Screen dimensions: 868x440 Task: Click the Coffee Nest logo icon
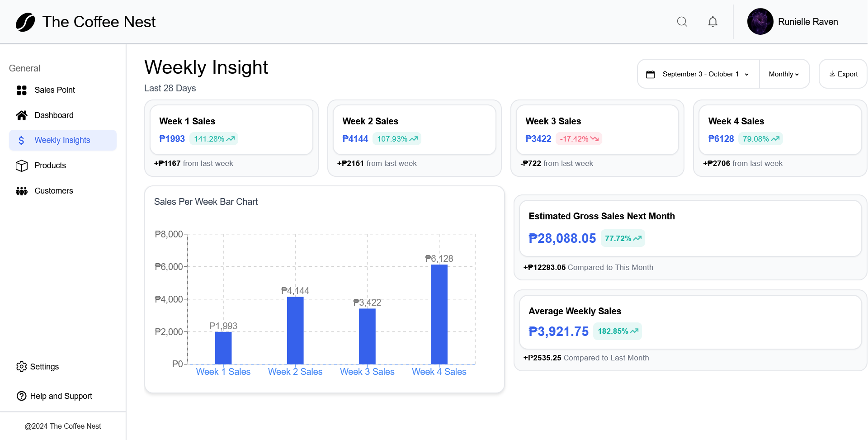(x=25, y=21)
